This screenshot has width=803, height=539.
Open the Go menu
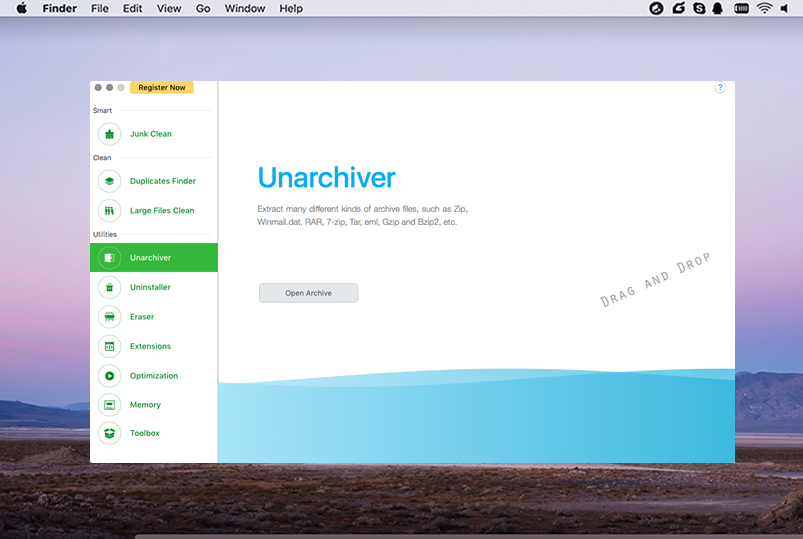pyautogui.click(x=203, y=9)
